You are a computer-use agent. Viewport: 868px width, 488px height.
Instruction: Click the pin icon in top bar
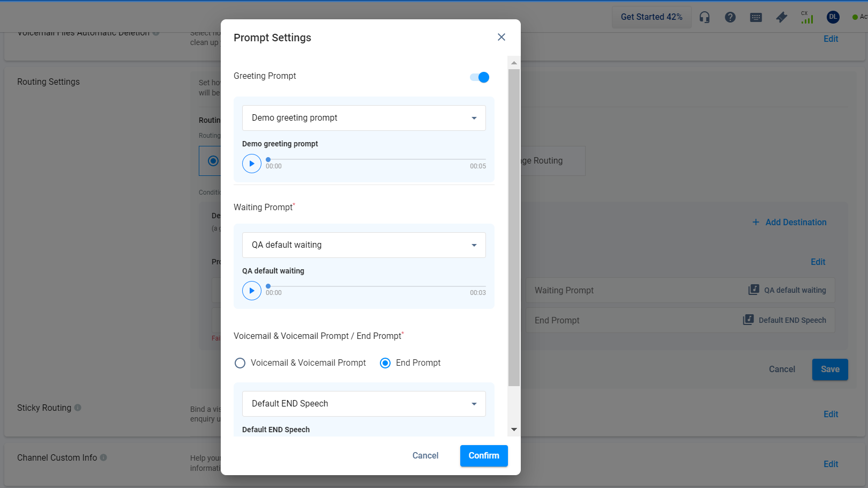[782, 17]
